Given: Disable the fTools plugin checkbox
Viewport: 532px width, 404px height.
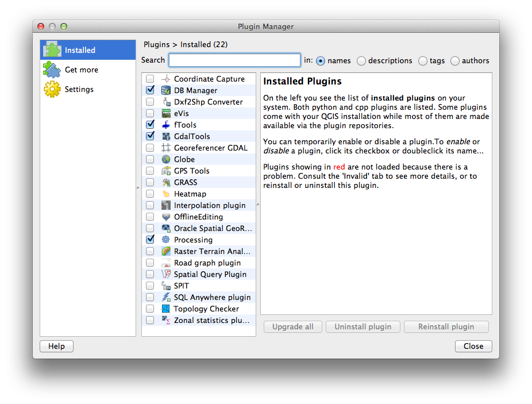Looking at the screenshot, I should coord(150,125).
